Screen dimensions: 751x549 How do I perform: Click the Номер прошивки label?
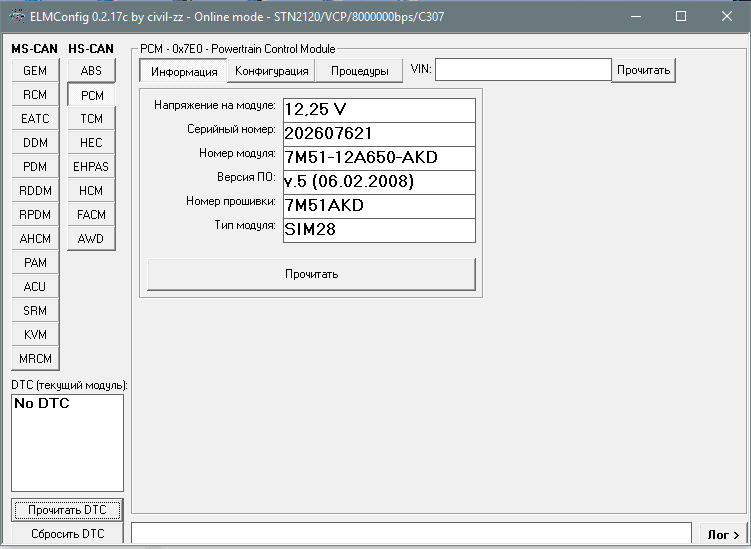click(231, 201)
